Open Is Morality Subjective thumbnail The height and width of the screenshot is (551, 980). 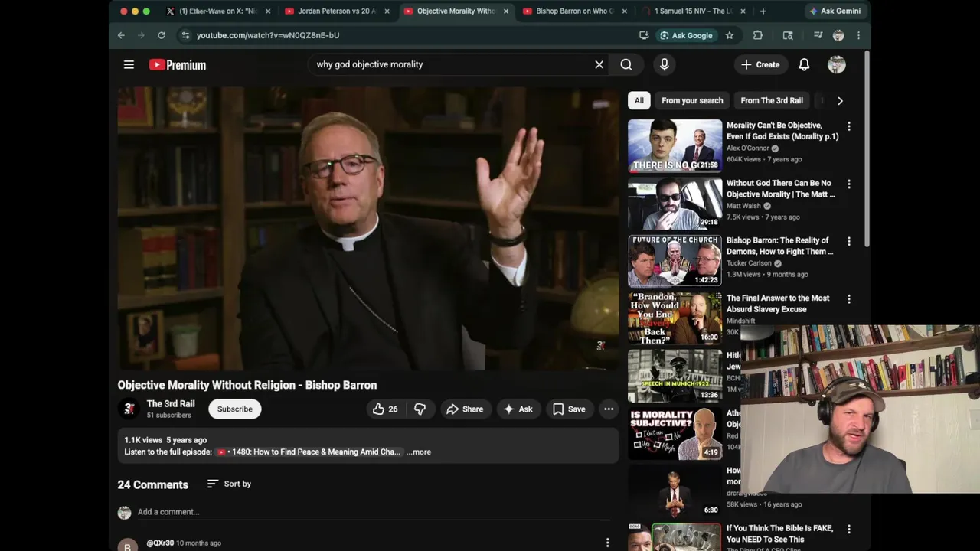[675, 433]
